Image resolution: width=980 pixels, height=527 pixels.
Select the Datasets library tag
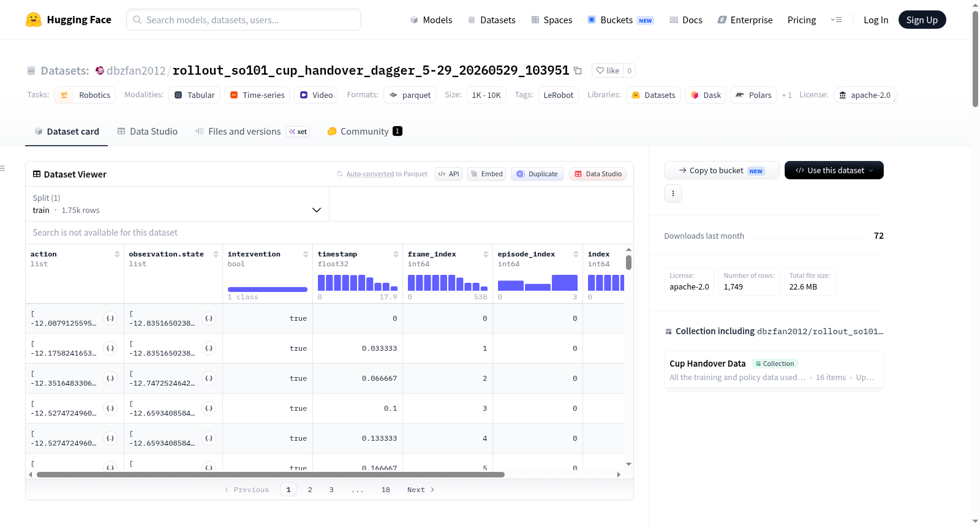tap(654, 95)
